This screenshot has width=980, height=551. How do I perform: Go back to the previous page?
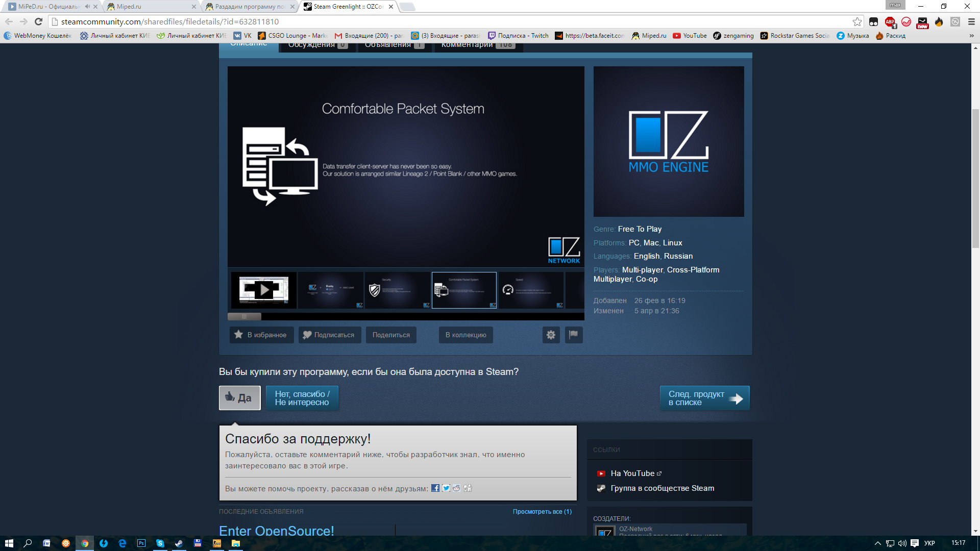coord(9,22)
